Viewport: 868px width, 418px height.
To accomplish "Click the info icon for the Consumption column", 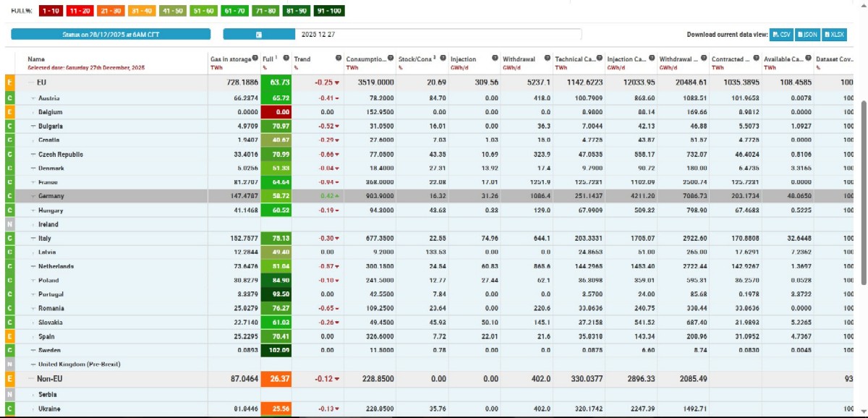I will coord(391,59).
